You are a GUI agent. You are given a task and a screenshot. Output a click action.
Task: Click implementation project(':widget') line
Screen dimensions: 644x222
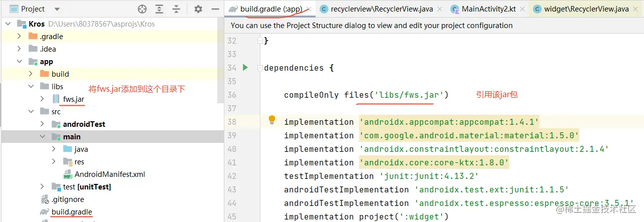coord(366,216)
